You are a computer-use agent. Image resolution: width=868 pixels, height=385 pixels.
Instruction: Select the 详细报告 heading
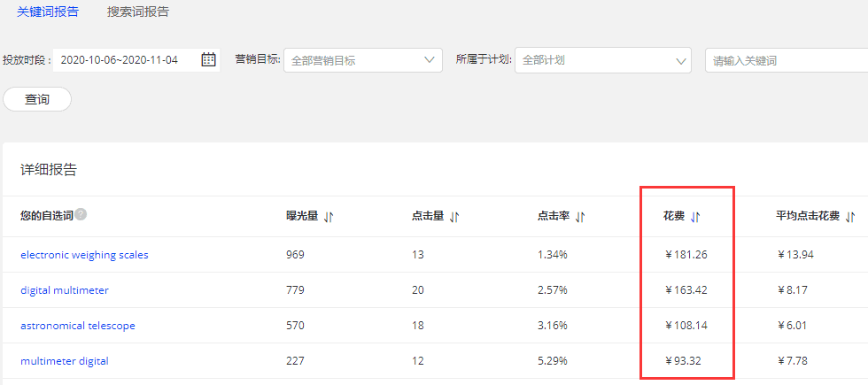click(48, 170)
